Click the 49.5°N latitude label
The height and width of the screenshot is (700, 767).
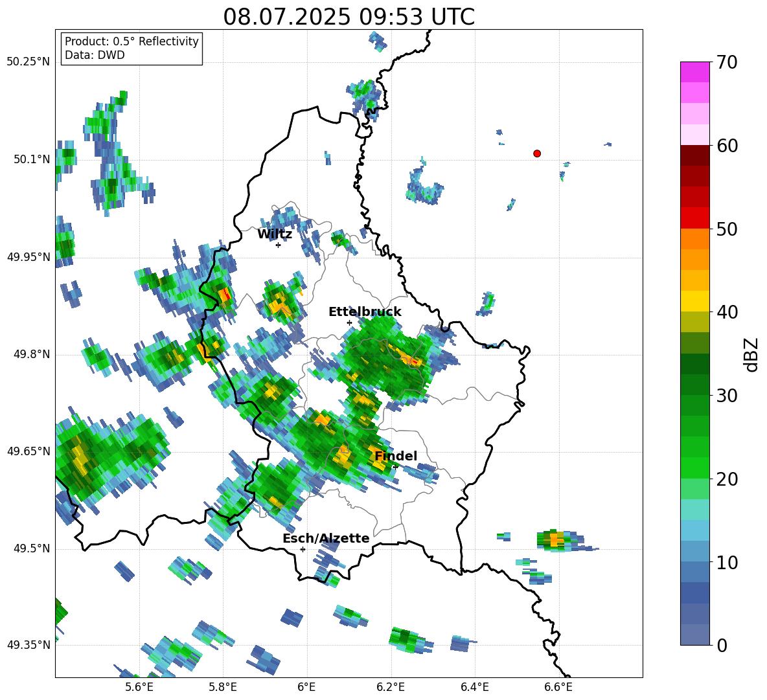pyautogui.click(x=32, y=548)
